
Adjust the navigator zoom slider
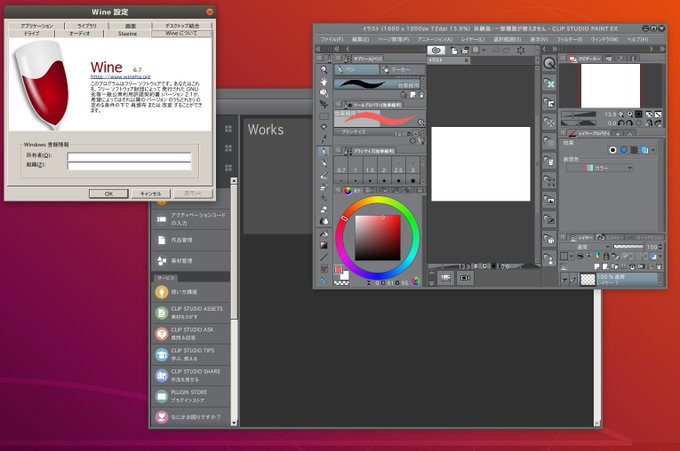click(579, 114)
